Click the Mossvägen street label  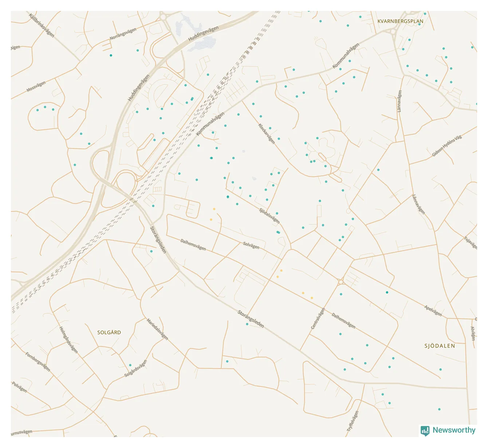[x=36, y=87]
